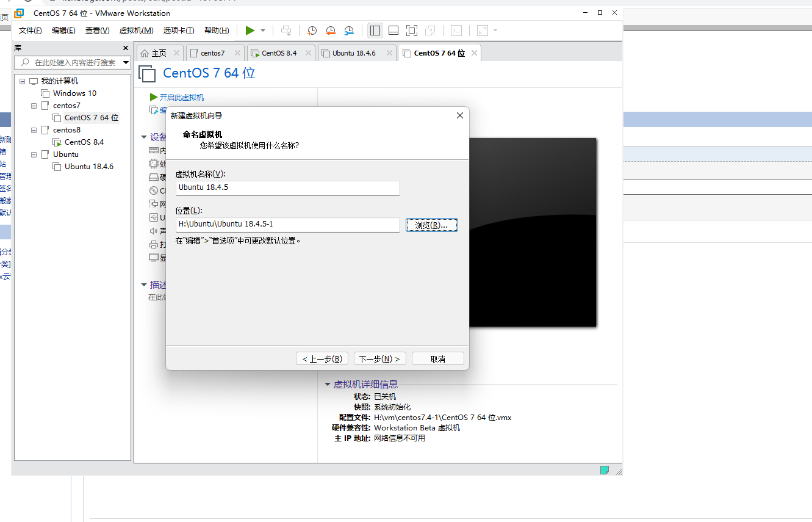
Task: Close the CentOS 8.4 tab
Action: 308,53
